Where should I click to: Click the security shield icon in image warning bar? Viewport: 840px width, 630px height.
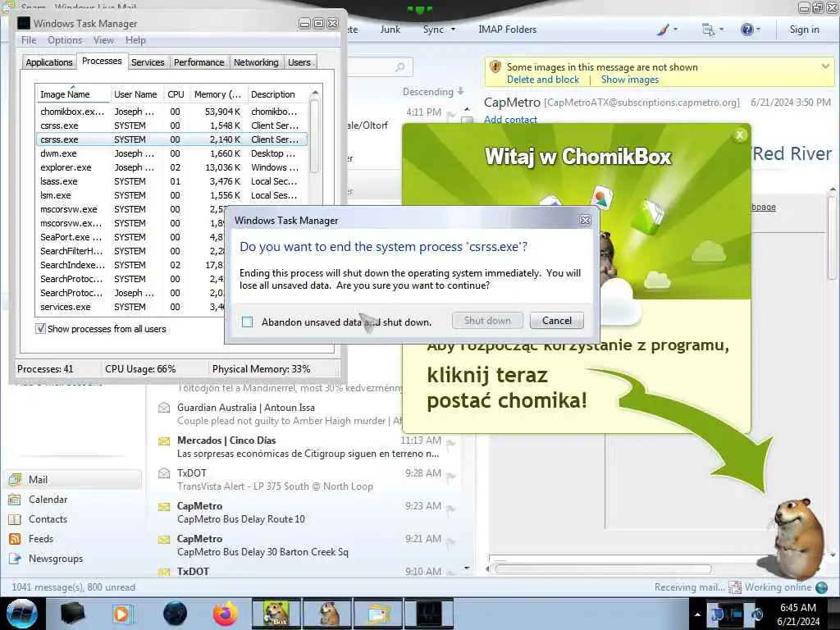495,67
